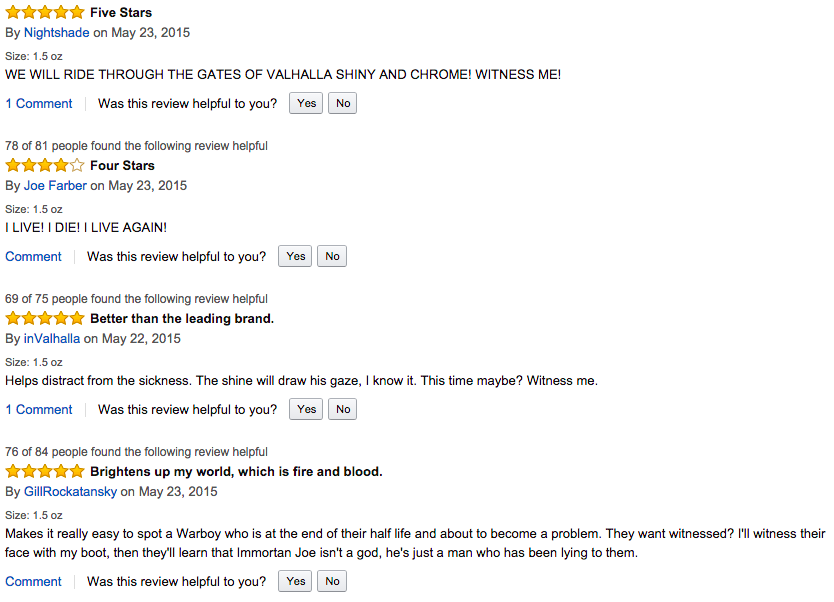Open the Nightshade reviewer profile link
Screen dimensions: 834x602
(x=57, y=32)
